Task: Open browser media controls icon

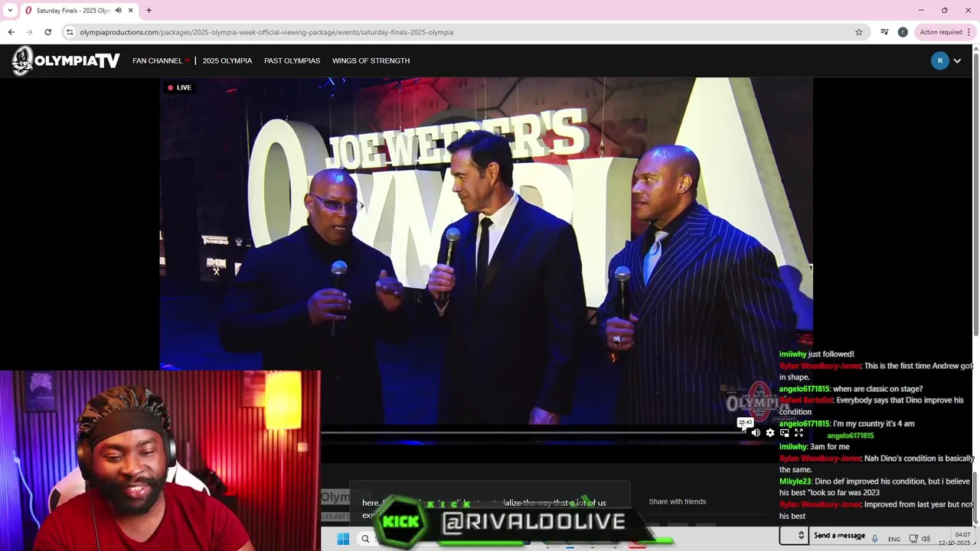Action: pos(884,32)
